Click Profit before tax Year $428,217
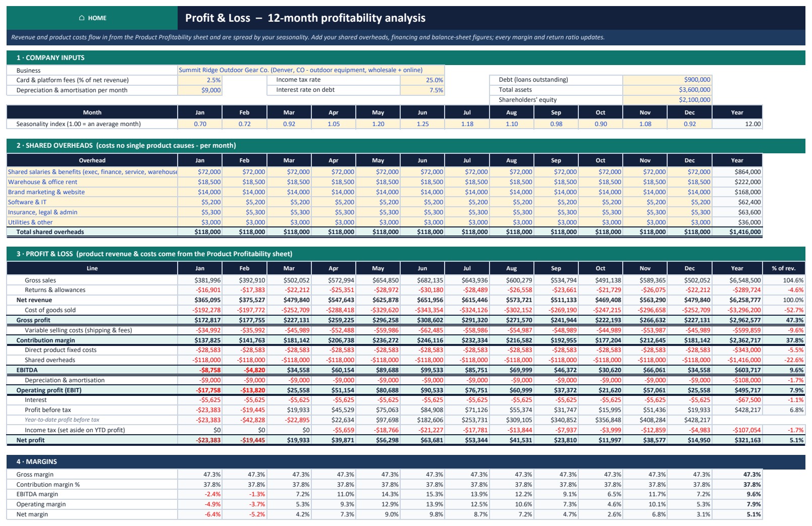The width and height of the screenshot is (812, 526). coord(737,410)
